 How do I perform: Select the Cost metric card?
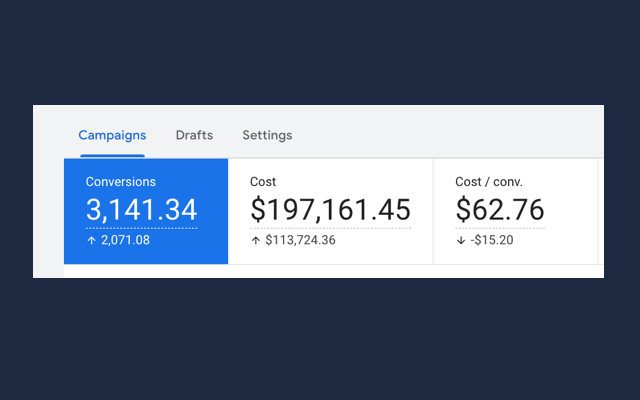pyautogui.click(x=331, y=211)
